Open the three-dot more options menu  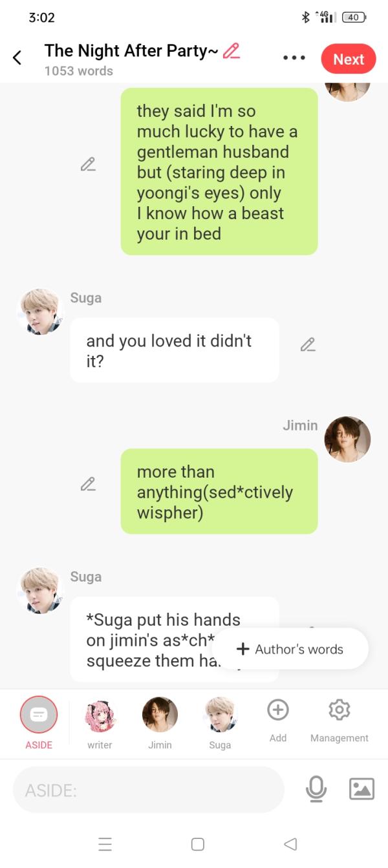tap(294, 58)
